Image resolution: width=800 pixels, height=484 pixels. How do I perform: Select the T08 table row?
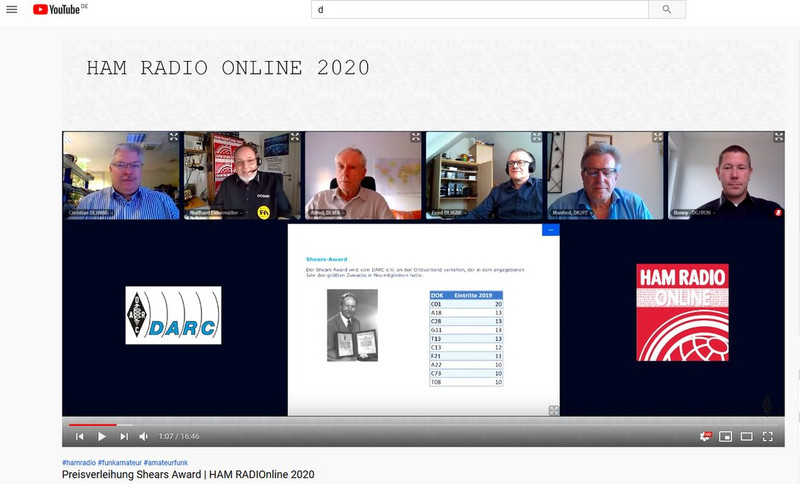coord(466,382)
